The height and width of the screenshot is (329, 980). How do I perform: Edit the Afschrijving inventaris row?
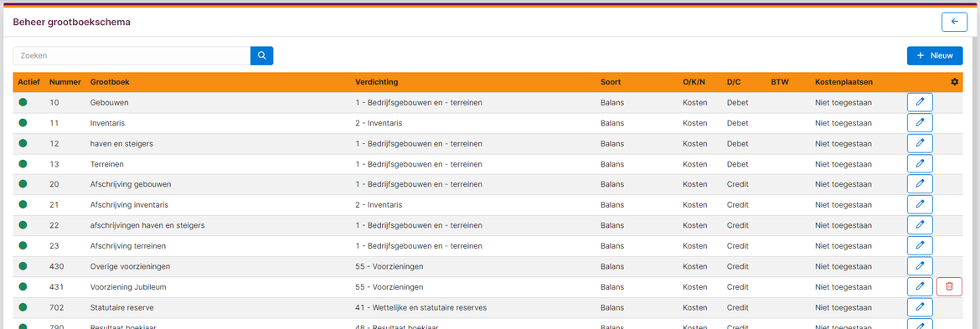point(920,205)
